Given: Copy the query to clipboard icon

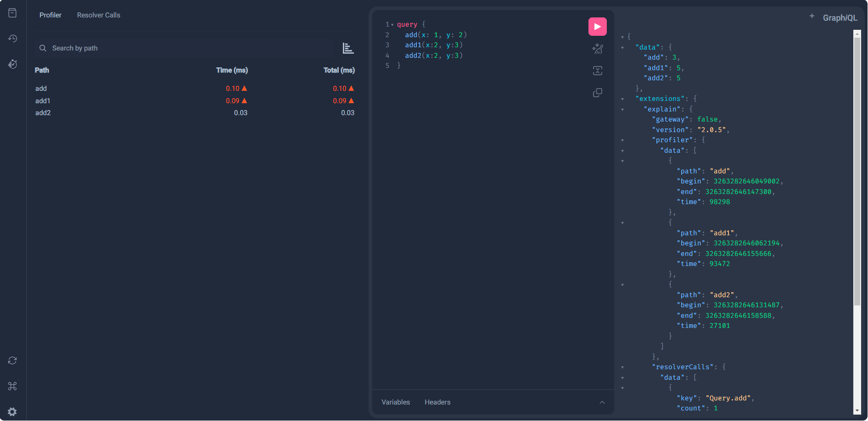Looking at the screenshot, I should 597,93.
